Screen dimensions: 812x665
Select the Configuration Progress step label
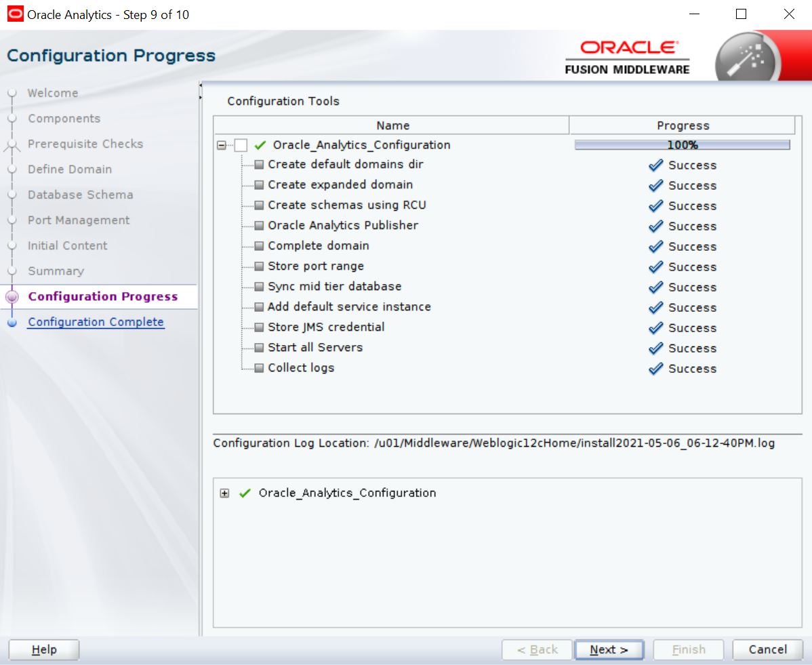point(103,297)
